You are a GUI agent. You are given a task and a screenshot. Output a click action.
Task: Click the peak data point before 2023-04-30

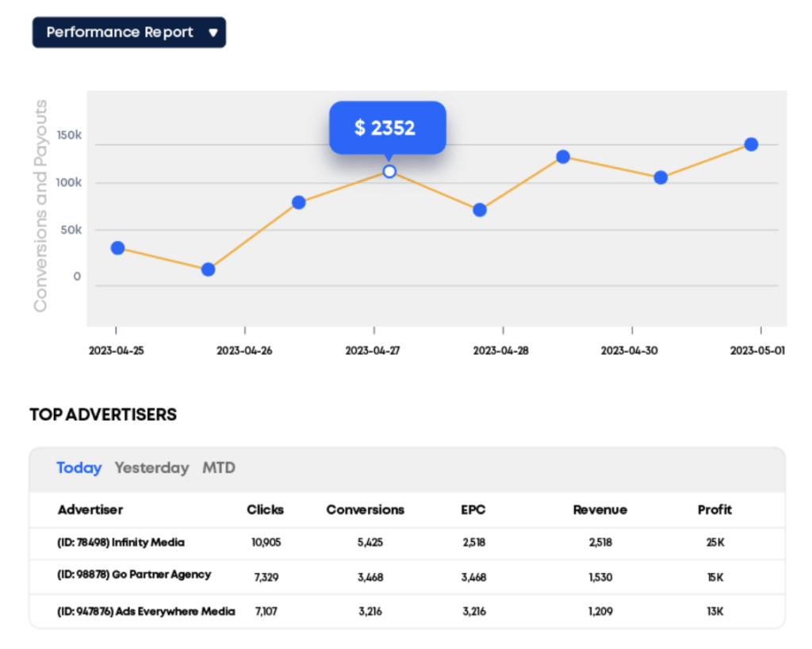pyautogui.click(x=564, y=157)
